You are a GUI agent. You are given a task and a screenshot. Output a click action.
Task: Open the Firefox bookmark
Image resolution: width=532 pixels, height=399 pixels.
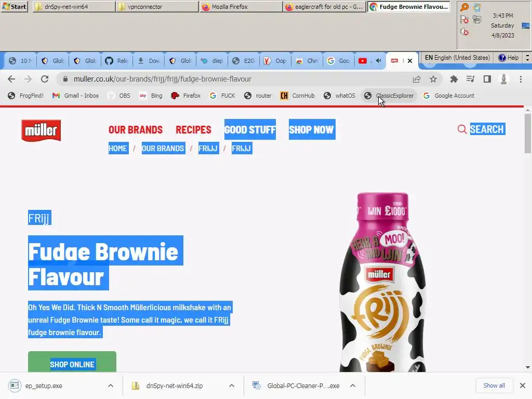click(x=186, y=96)
